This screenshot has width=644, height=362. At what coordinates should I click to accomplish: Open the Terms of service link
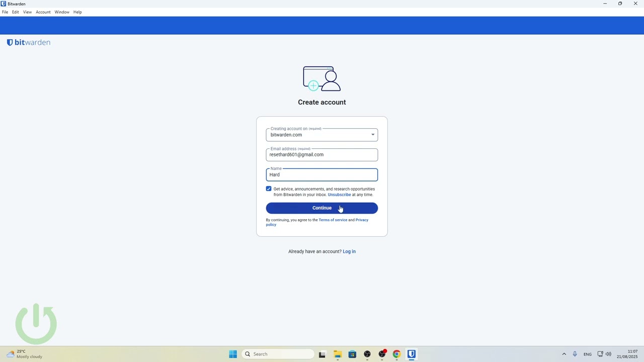[x=333, y=220]
